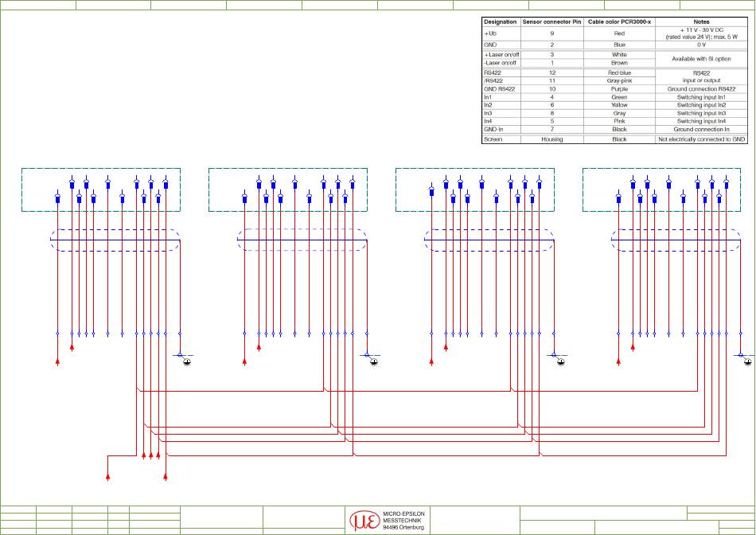Select the "Input or output" note
This screenshot has width=756, height=535.
coord(702,80)
